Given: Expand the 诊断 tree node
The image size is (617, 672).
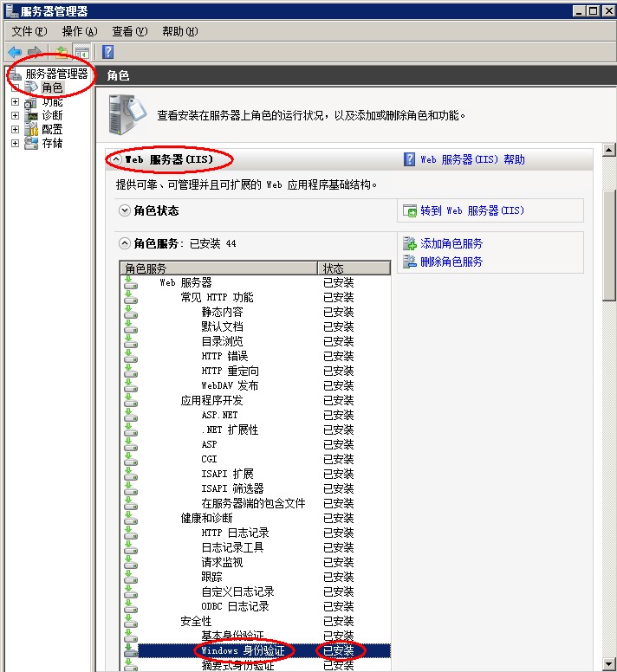Looking at the screenshot, I should tap(15, 116).
